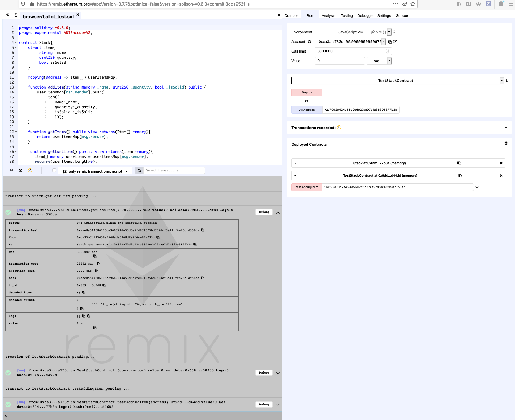This screenshot has height=420, width=515.
Task: Click the At Address input field
Action: [361, 110]
